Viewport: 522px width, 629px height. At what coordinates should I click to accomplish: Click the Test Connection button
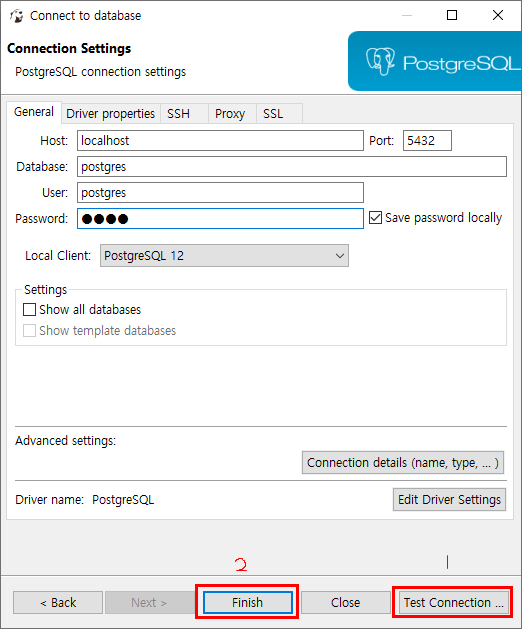[453, 603]
